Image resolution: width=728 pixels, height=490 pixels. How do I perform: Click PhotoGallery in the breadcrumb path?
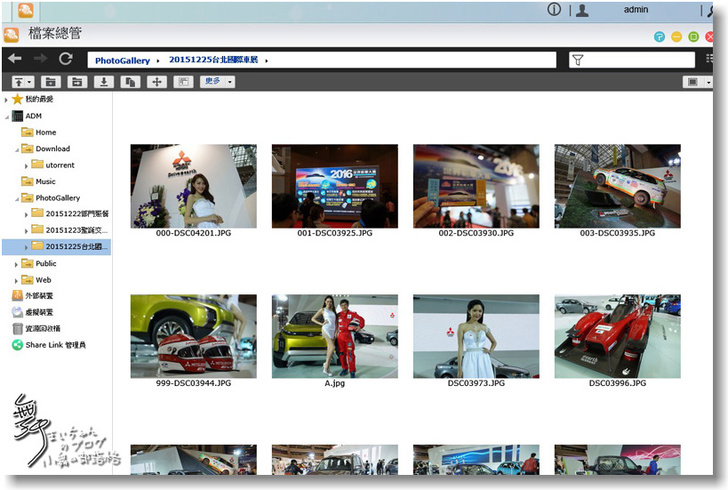point(122,61)
